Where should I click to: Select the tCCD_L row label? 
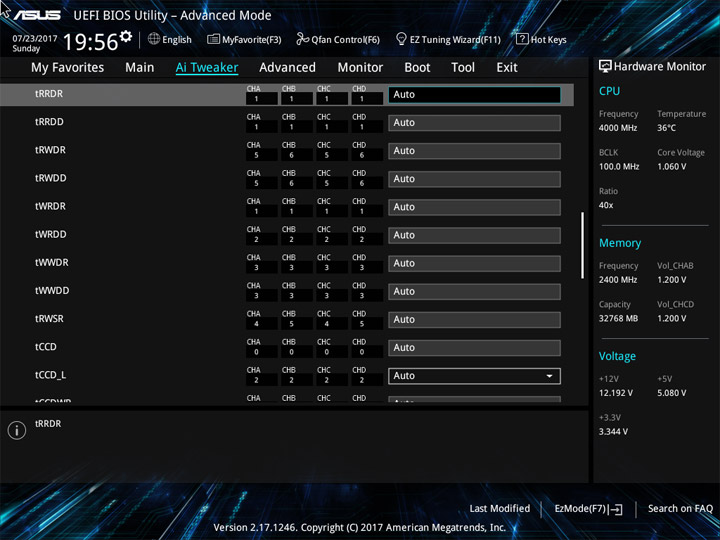[x=51, y=375]
